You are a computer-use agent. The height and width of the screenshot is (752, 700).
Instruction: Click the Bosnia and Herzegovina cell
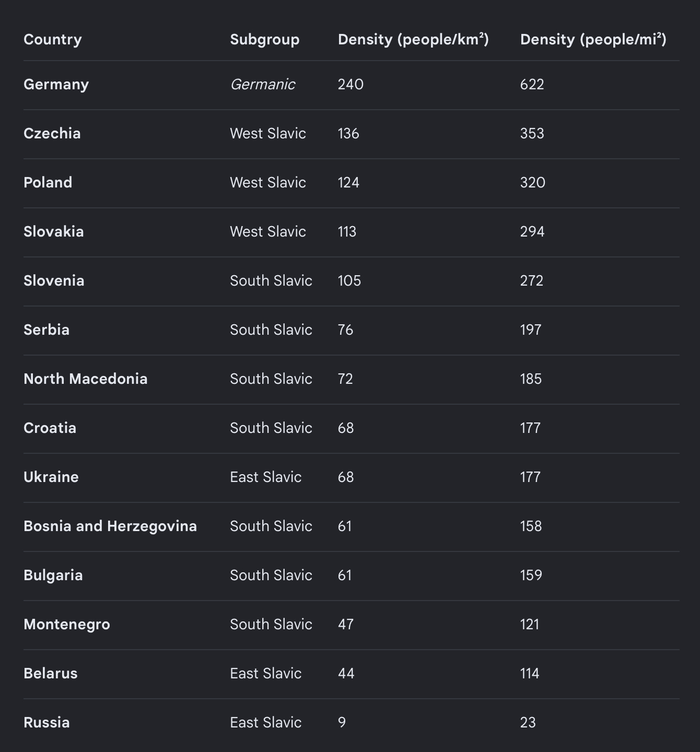tap(110, 526)
